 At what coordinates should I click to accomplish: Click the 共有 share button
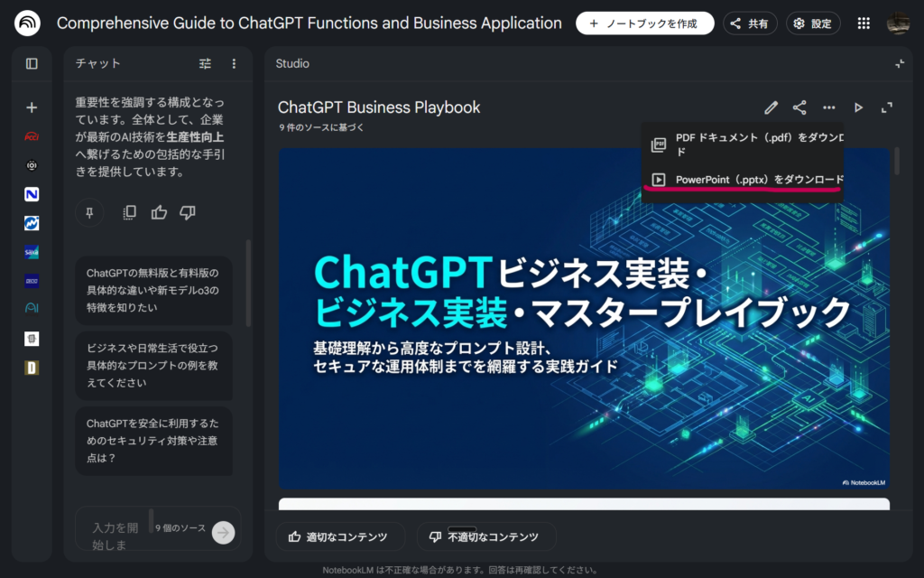pyautogui.click(x=750, y=23)
